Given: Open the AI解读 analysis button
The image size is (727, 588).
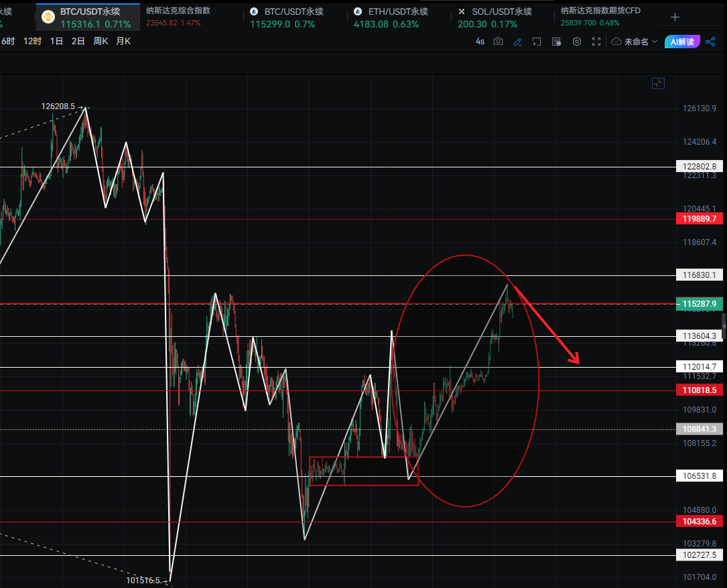Looking at the screenshot, I should (682, 42).
